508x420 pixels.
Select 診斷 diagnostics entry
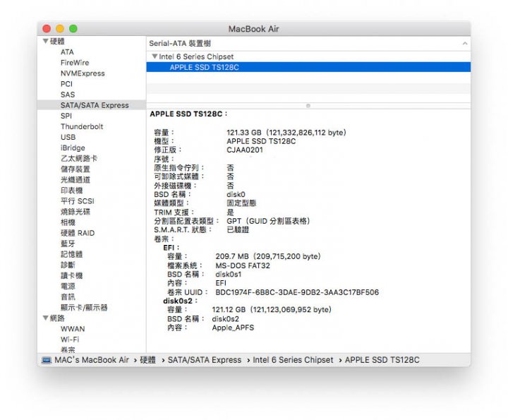click(x=68, y=265)
